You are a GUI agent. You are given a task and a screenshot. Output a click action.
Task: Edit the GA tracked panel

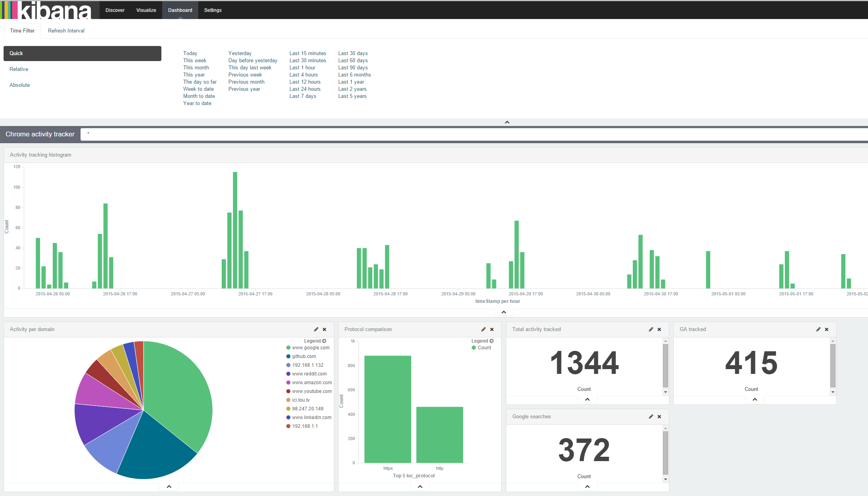[818, 329]
